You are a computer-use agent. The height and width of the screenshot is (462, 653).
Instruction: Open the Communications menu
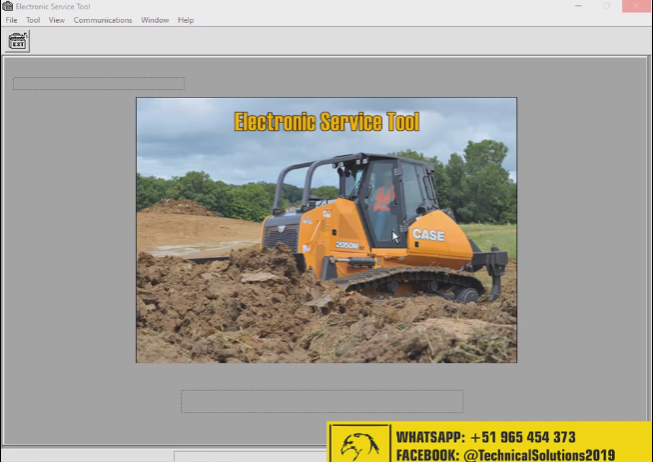[x=103, y=20]
